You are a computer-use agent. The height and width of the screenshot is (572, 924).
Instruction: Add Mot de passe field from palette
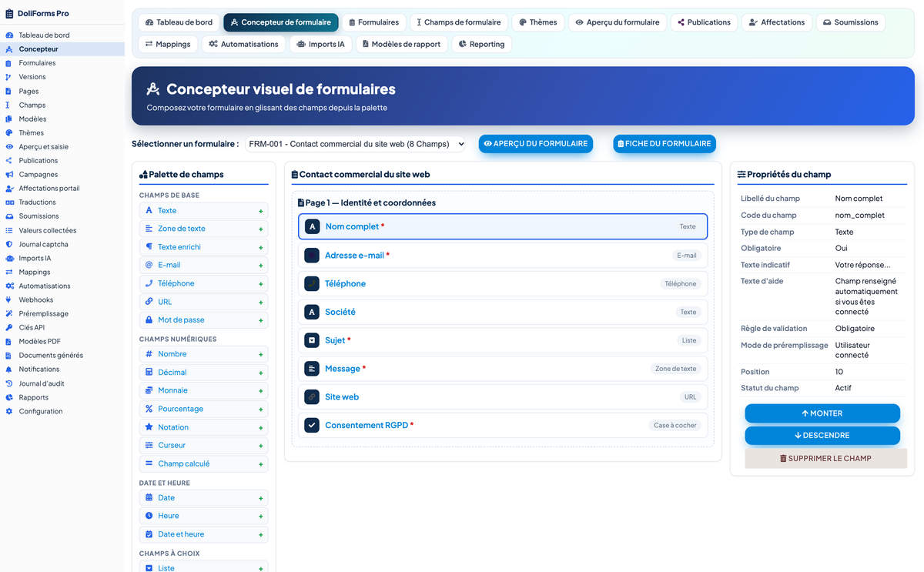click(x=204, y=320)
